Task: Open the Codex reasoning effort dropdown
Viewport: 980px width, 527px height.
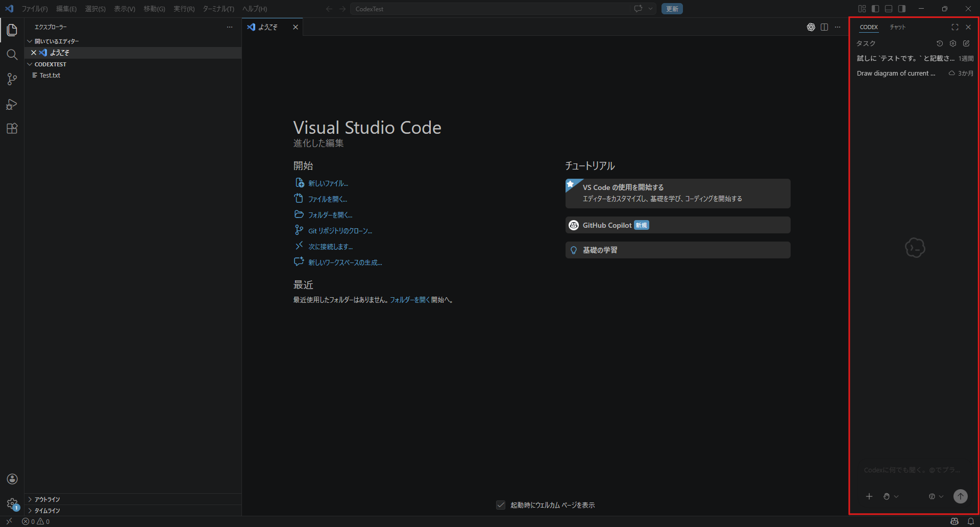Action: click(x=936, y=496)
